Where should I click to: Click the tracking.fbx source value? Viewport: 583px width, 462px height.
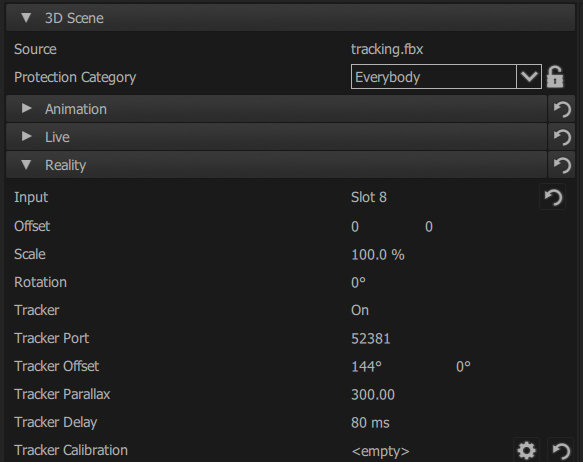point(387,49)
